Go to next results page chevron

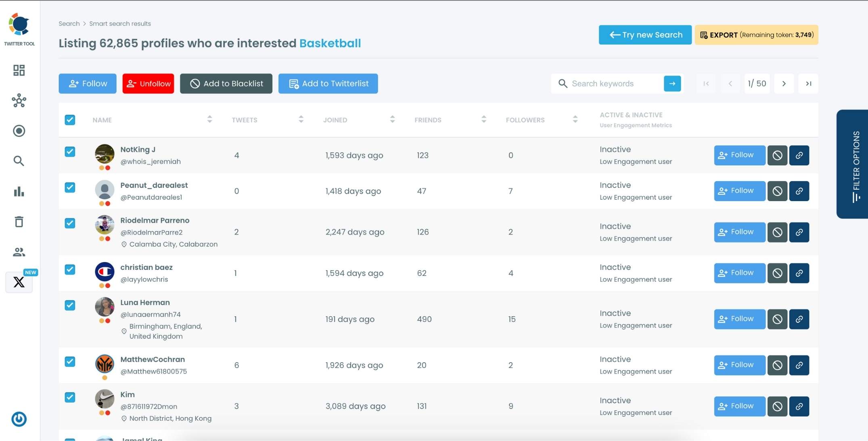point(784,84)
